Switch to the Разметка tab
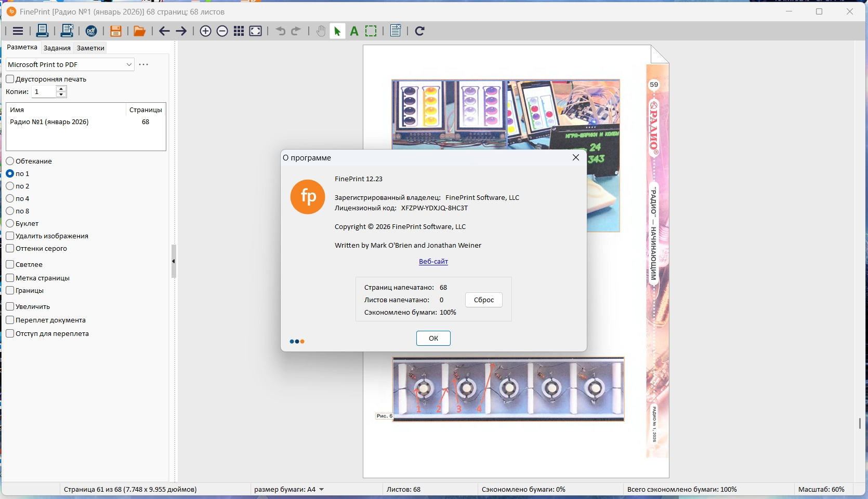 pyautogui.click(x=22, y=47)
